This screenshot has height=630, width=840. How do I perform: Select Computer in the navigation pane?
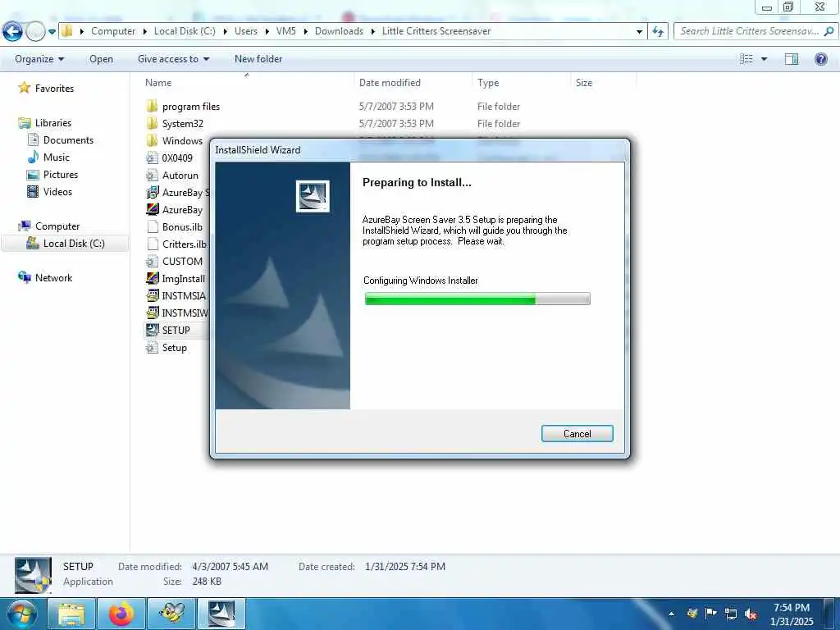point(57,226)
